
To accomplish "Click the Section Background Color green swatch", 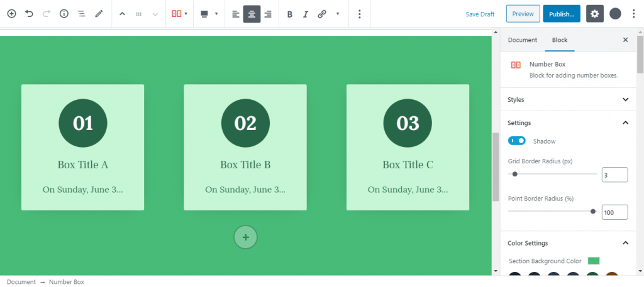I will [x=594, y=261].
